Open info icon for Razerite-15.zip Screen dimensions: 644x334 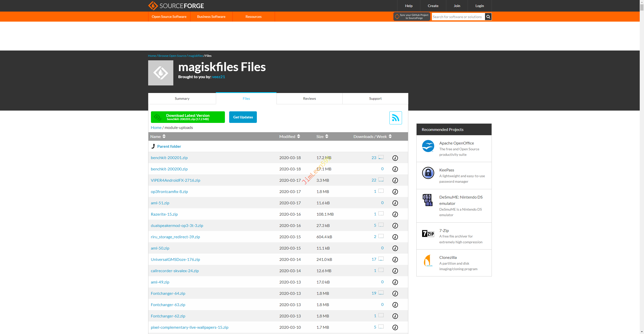395,214
